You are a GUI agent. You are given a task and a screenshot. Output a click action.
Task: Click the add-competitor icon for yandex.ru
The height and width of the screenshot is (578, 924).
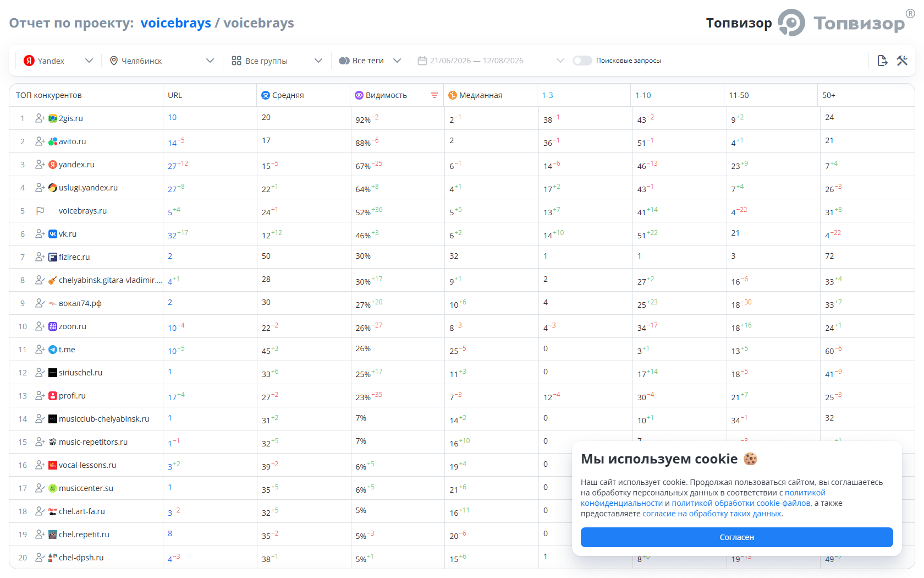[x=40, y=165]
